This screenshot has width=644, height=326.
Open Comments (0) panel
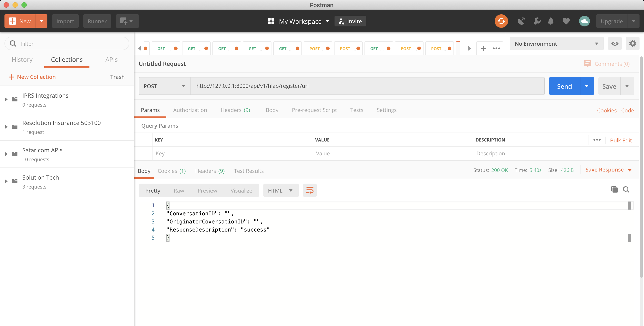[607, 64]
